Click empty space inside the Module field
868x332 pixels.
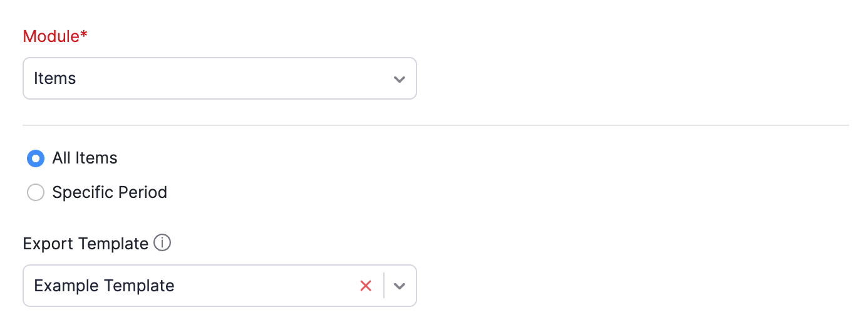[x=251, y=79]
